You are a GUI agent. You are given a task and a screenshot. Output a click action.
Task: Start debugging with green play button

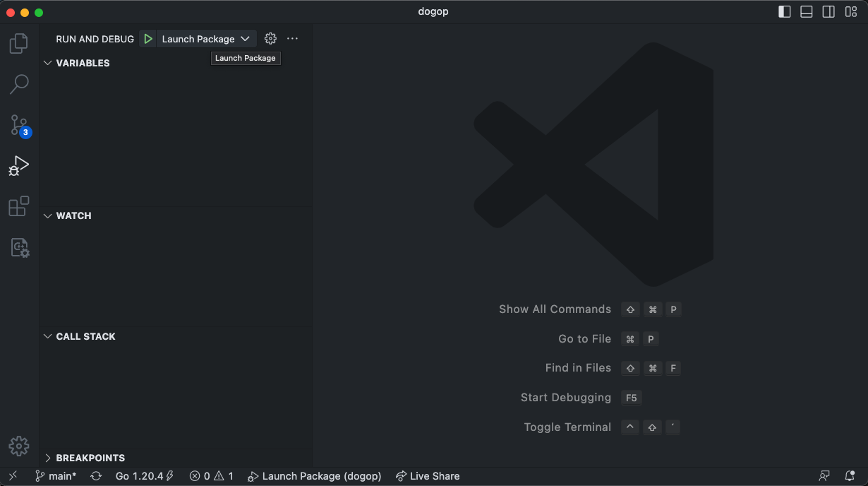[147, 39]
